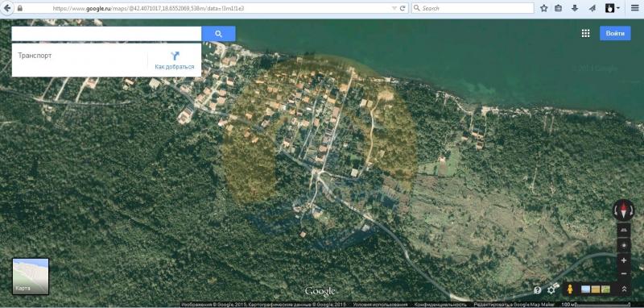Click the blue map search button
This screenshot has height=308, width=644.
(218, 34)
